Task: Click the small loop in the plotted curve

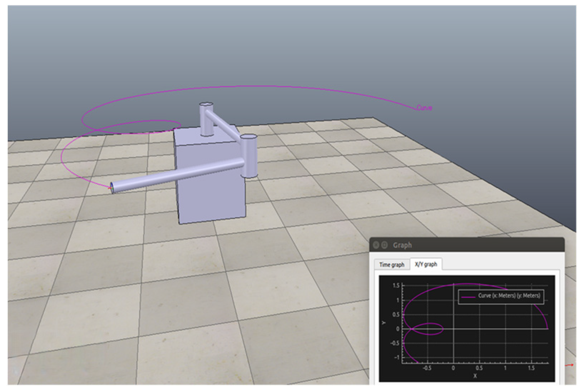Action: click(x=427, y=329)
